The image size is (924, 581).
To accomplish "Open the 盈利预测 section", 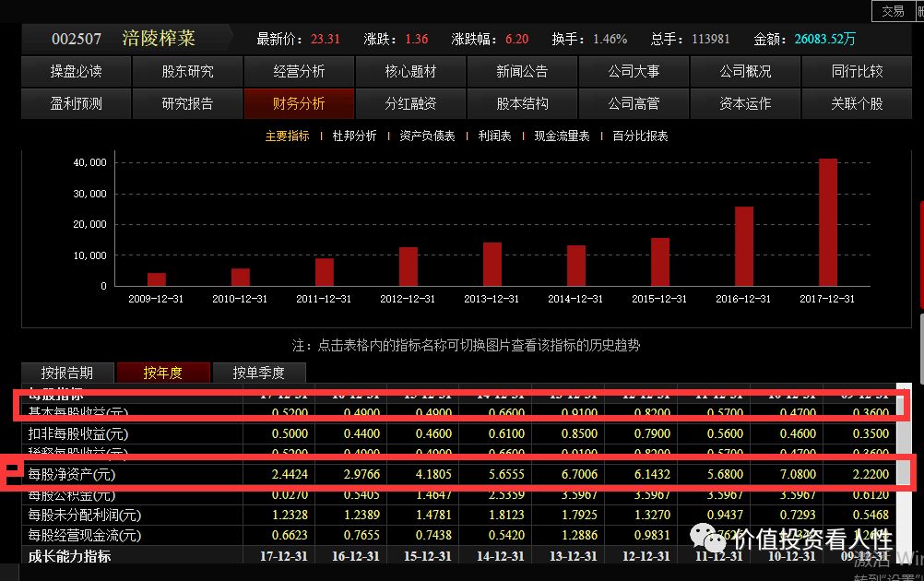I will pyautogui.click(x=76, y=103).
